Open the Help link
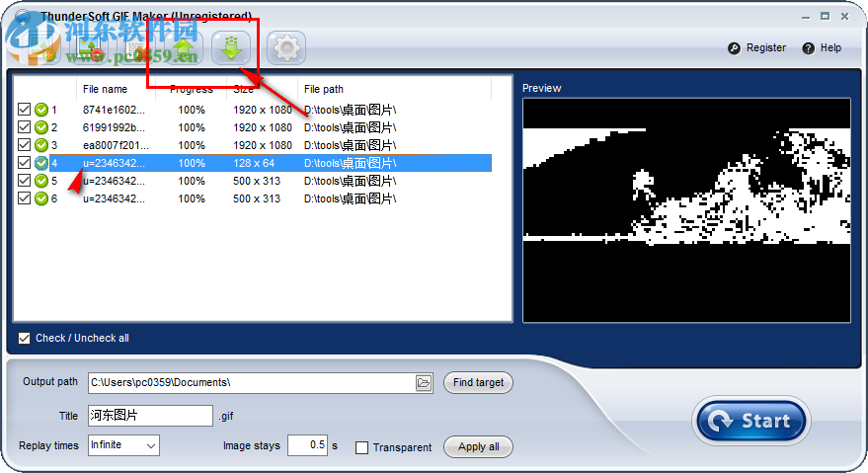This screenshot has width=868, height=473. click(830, 48)
